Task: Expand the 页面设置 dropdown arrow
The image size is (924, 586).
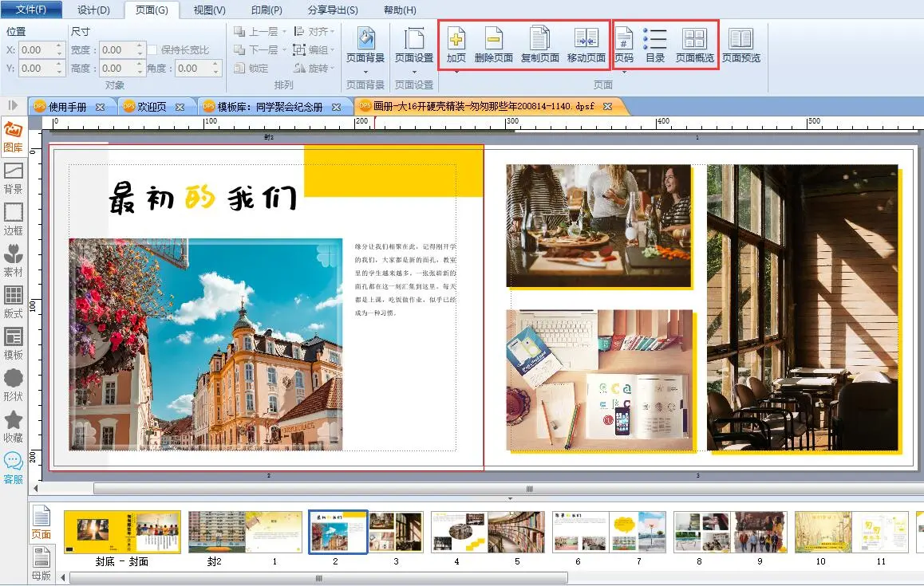Action: pos(414,73)
